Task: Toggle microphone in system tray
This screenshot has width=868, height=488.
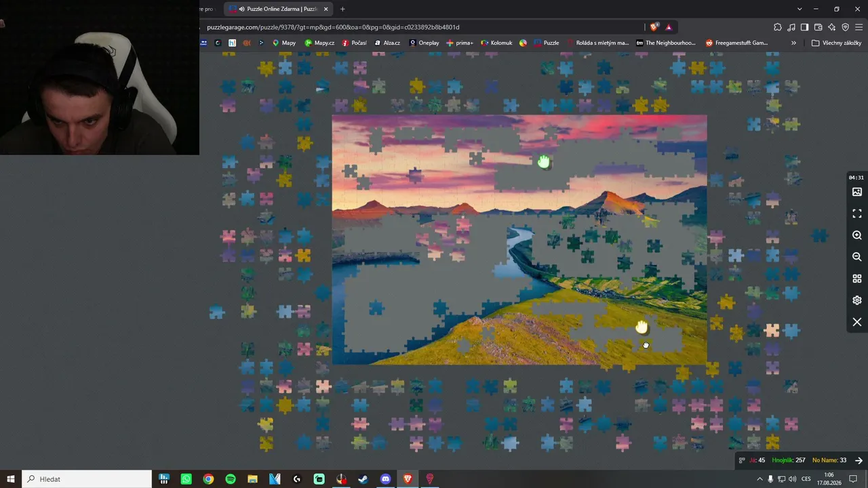Action: point(770,479)
